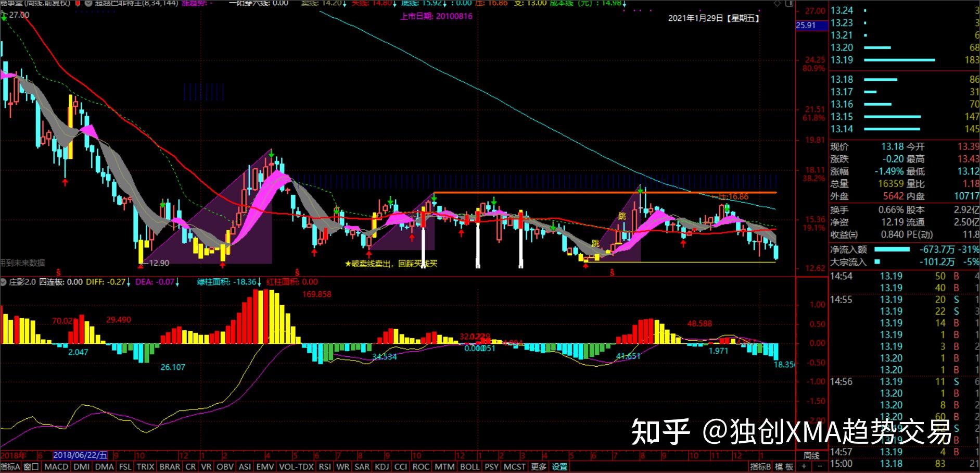Click the 涨幅 -1.49% value

(889, 171)
